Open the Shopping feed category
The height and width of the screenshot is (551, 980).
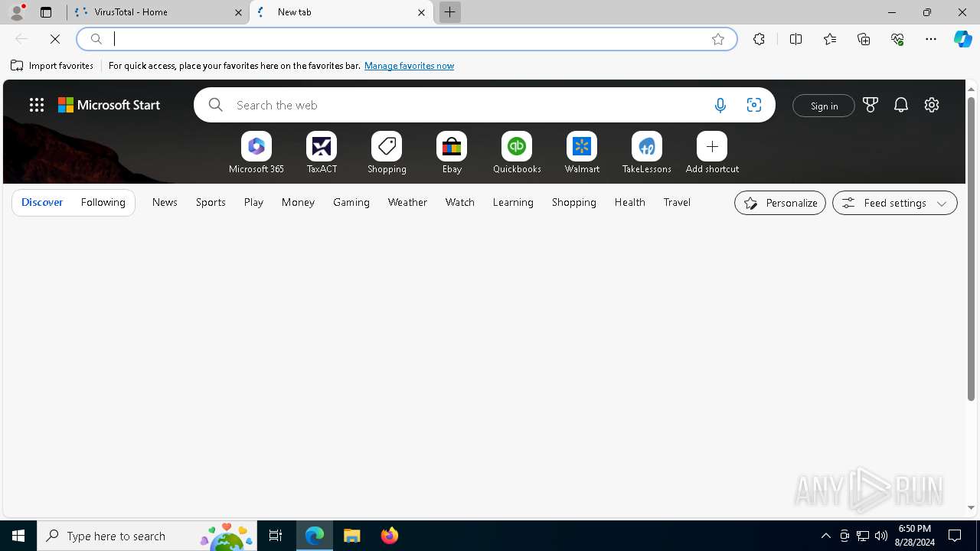pyautogui.click(x=574, y=202)
